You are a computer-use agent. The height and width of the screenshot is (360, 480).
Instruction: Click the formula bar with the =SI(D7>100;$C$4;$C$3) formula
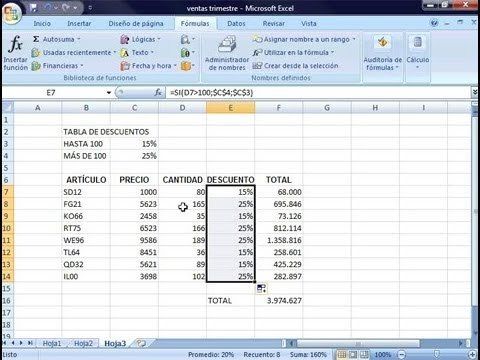pyautogui.click(x=318, y=93)
